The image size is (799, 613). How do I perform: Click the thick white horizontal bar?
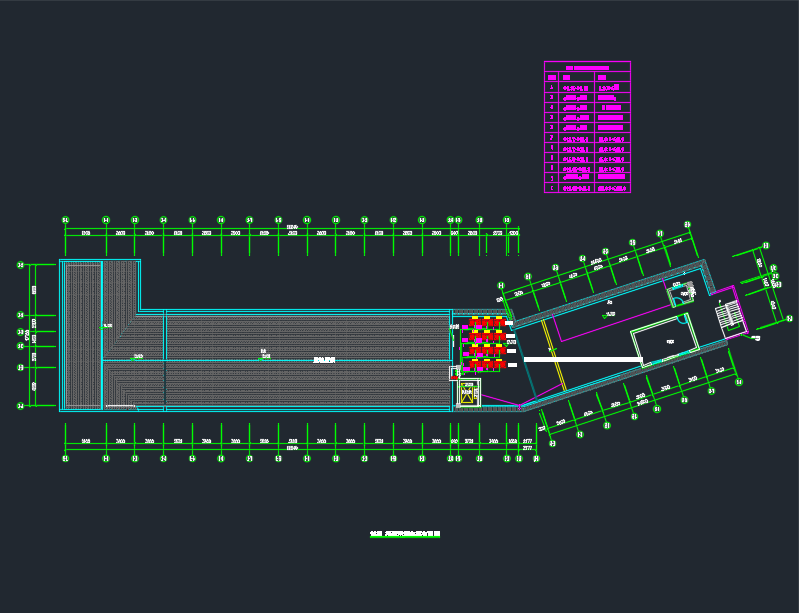click(x=582, y=359)
